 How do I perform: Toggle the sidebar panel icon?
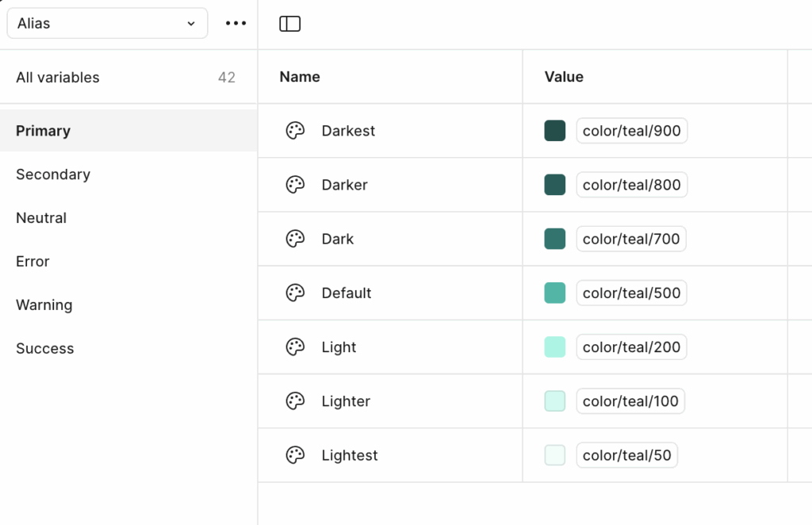[290, 24]
